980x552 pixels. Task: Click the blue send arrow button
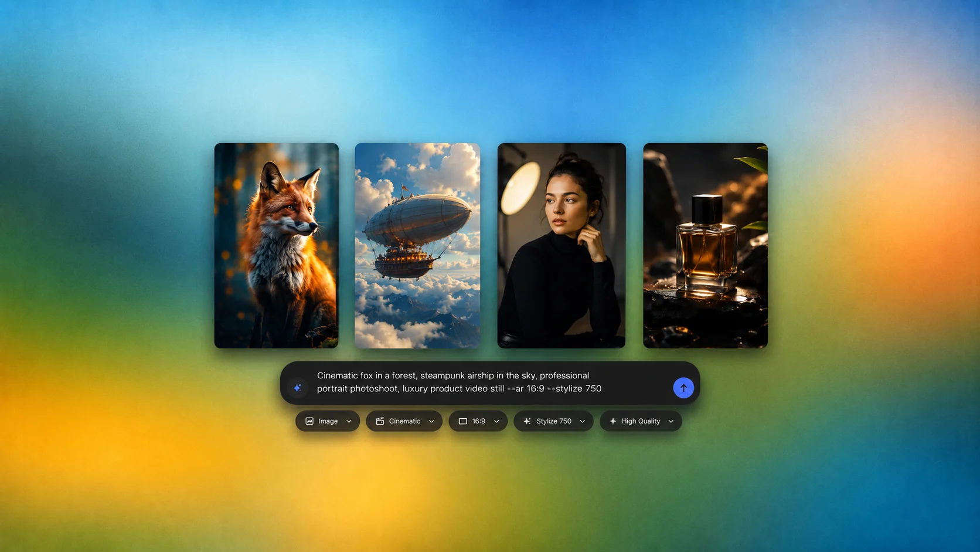pyautogui.click(x=683, y=388)
